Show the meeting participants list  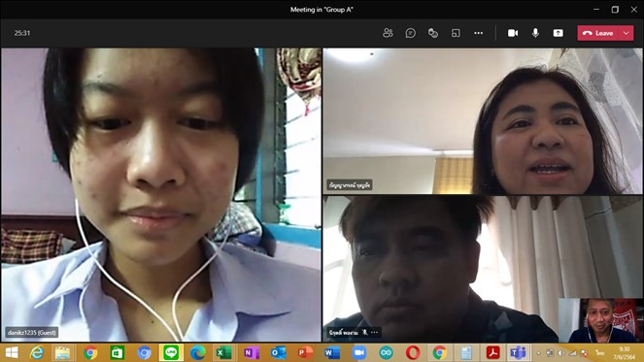[388, 33]
